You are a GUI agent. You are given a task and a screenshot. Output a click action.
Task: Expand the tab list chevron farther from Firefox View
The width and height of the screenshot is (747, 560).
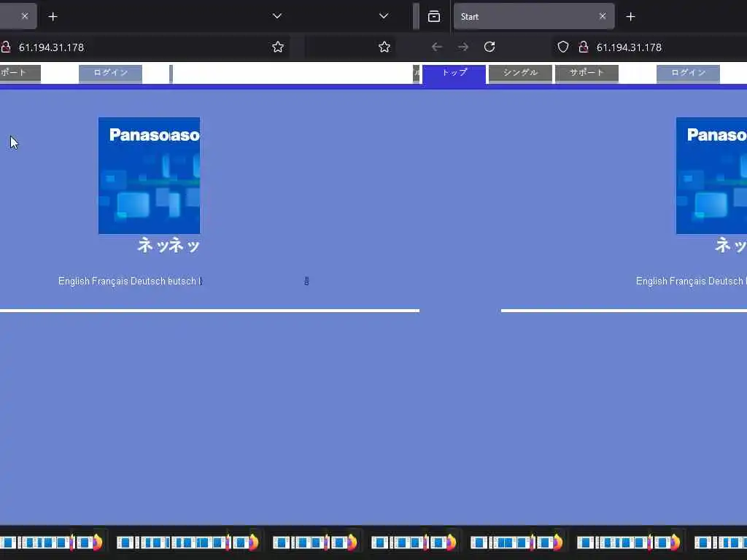click(x=276, y=17)
